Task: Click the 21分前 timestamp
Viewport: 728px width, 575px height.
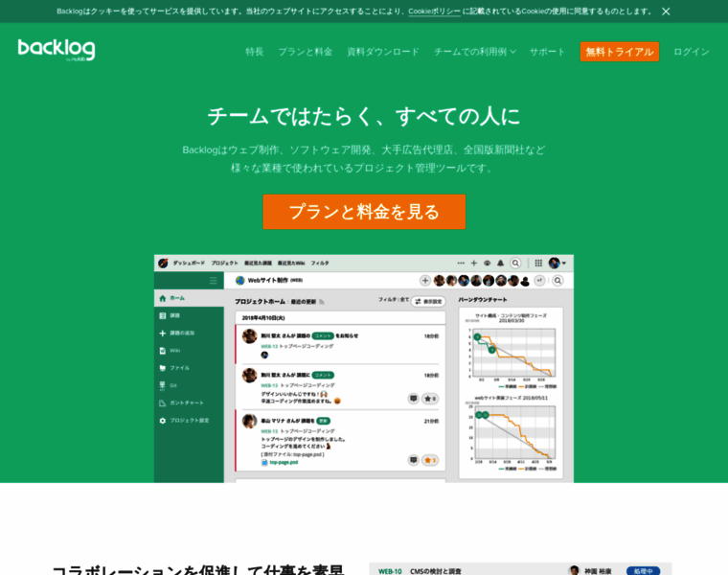Action: (431, 422)
